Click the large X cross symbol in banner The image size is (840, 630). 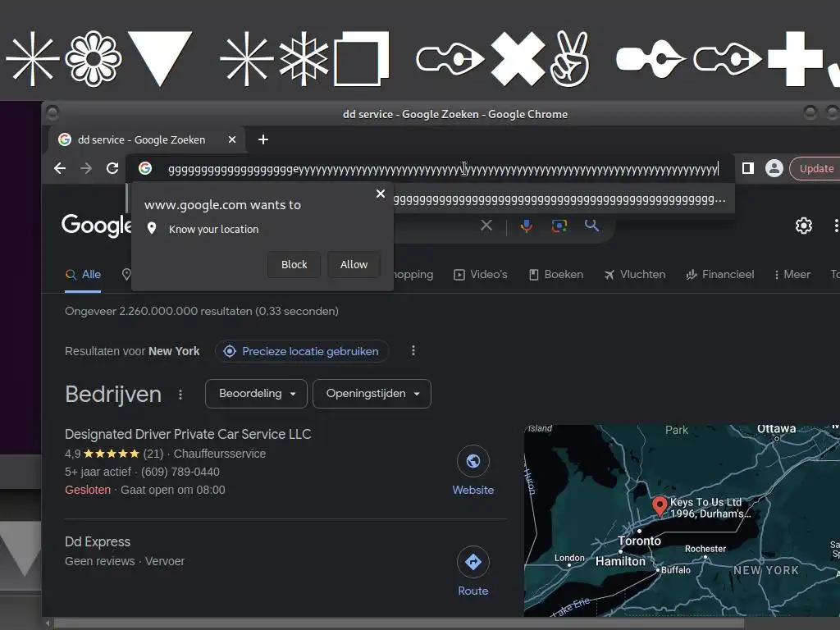click(x=518, y=59)
